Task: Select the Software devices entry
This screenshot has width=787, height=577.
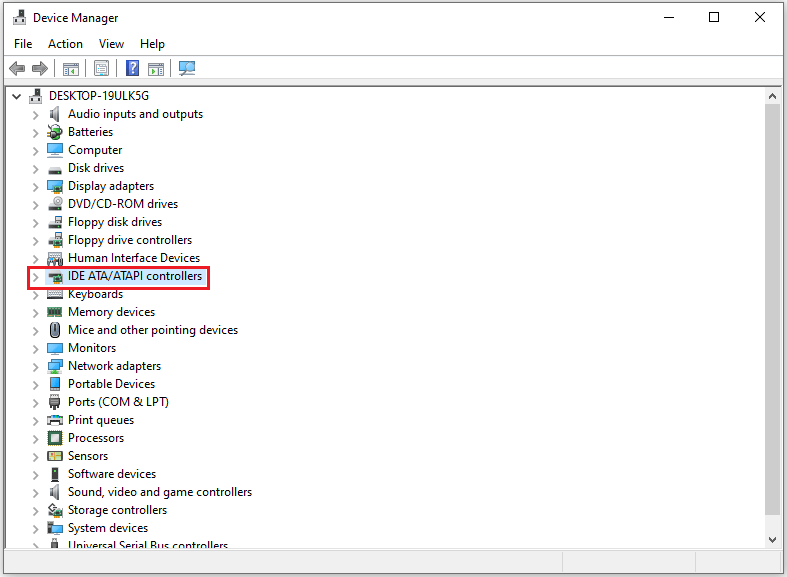Action: (112, 474)
